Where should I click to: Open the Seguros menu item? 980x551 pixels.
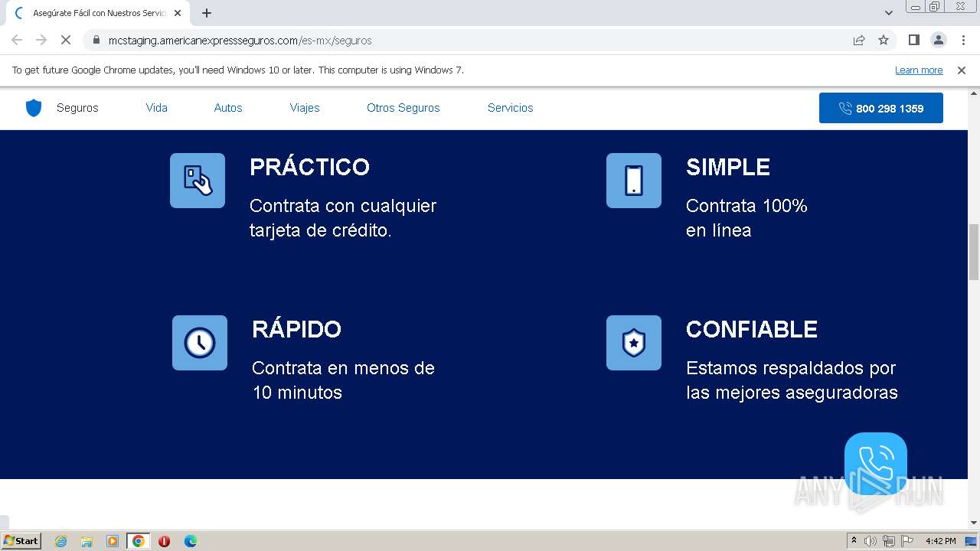pos(77,108)
